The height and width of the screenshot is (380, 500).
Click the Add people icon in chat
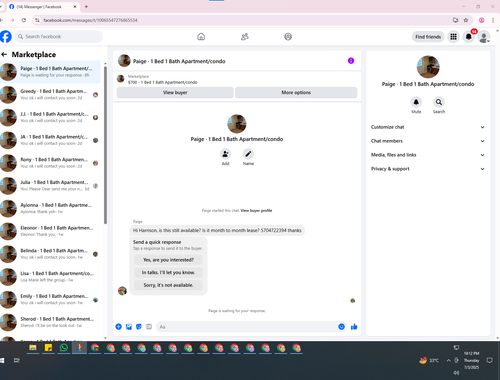225,154
